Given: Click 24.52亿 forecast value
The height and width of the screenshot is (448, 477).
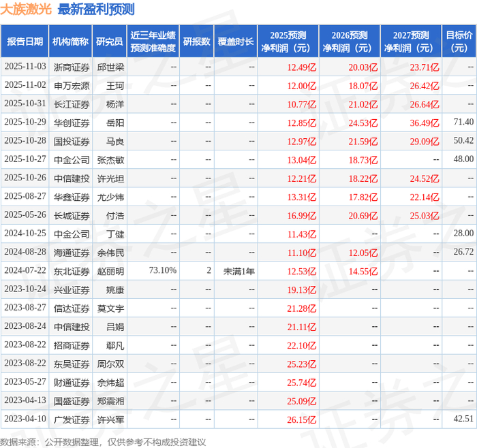Looking at the screenshot, I should pos(425,178).
